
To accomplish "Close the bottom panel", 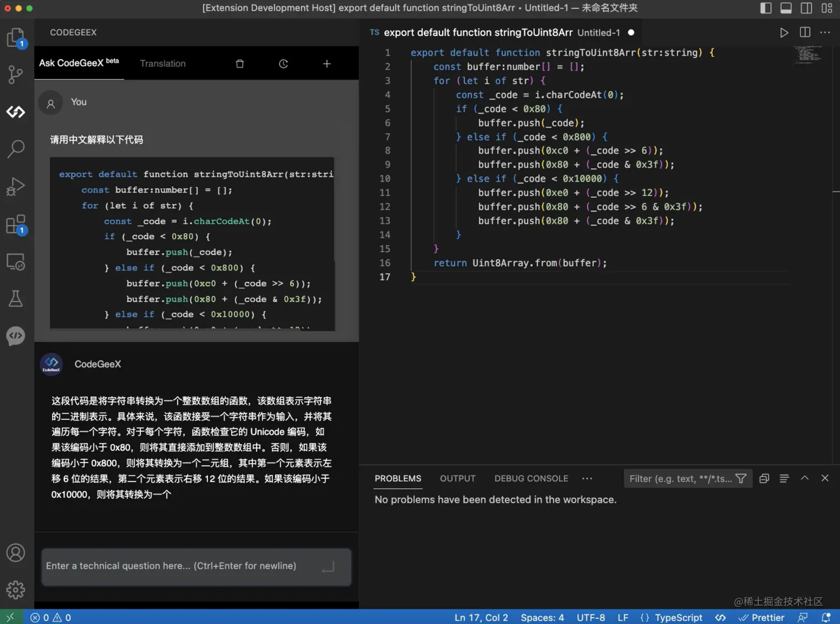I will 825,478.
